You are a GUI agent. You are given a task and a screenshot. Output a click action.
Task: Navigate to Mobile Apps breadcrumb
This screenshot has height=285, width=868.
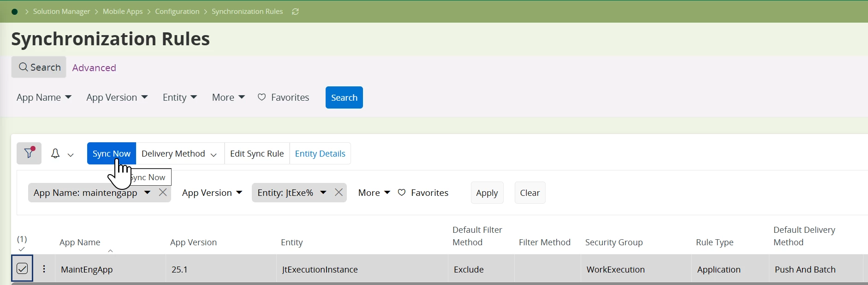(x=123, y=12)
